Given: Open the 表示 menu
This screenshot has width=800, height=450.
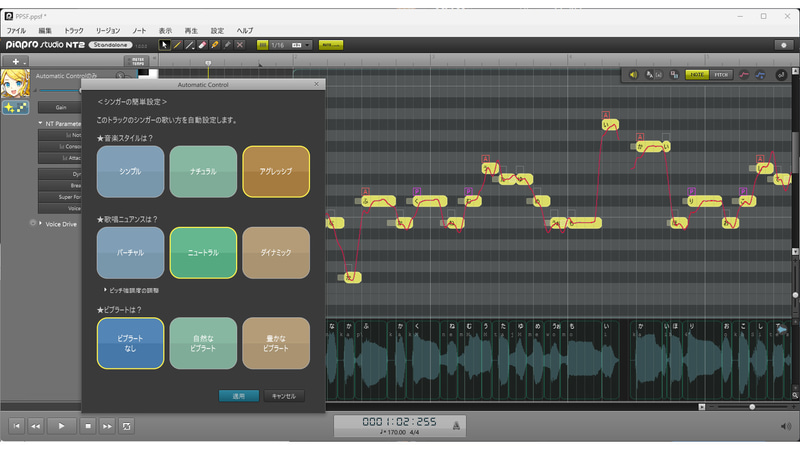Looking at the screenshot, I should [165, 31].
